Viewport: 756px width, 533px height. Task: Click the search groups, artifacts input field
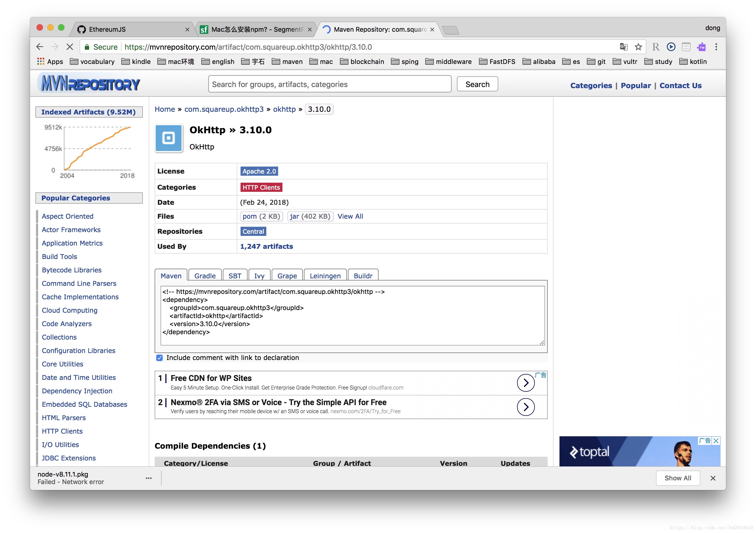click(x=330, y=84)
